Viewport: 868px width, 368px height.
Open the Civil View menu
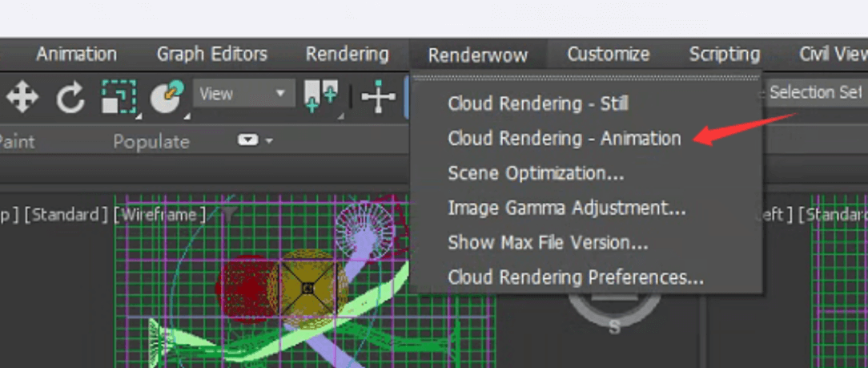coord(833,55)
